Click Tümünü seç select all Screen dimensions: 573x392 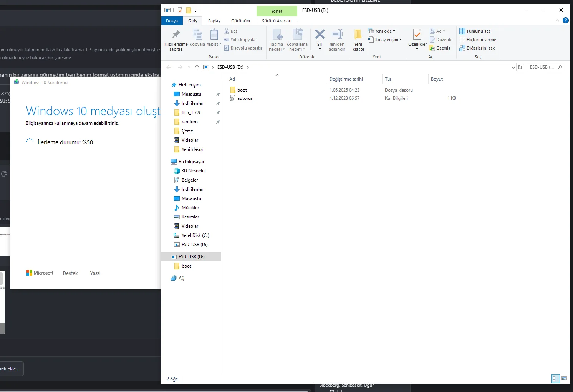pos(475,31)
